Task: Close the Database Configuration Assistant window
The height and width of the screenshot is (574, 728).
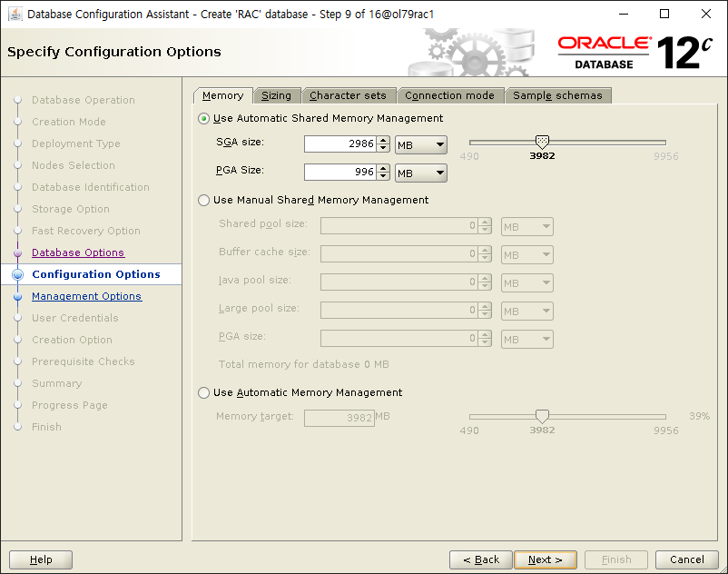Action: (x=706, y=14)
